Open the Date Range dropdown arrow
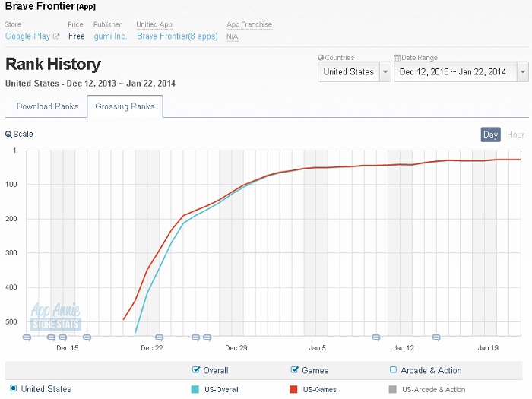532x399 pixels. [523, 72]
